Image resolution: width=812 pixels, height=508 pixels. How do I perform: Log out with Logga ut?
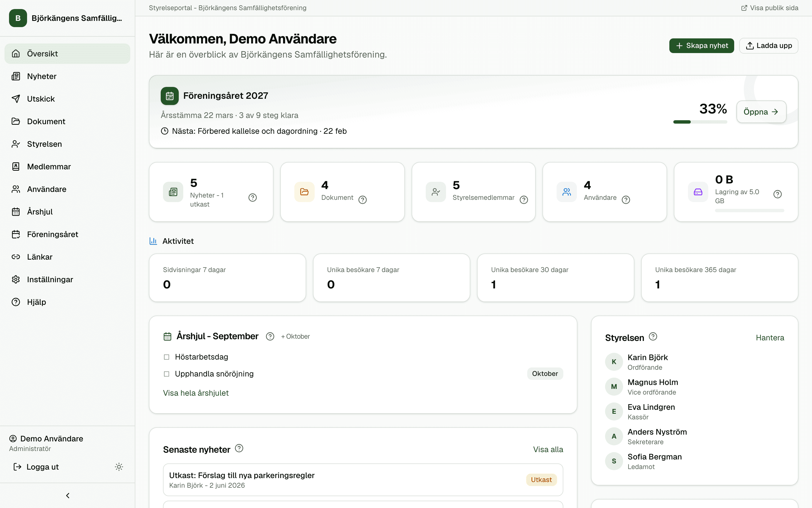36,467
